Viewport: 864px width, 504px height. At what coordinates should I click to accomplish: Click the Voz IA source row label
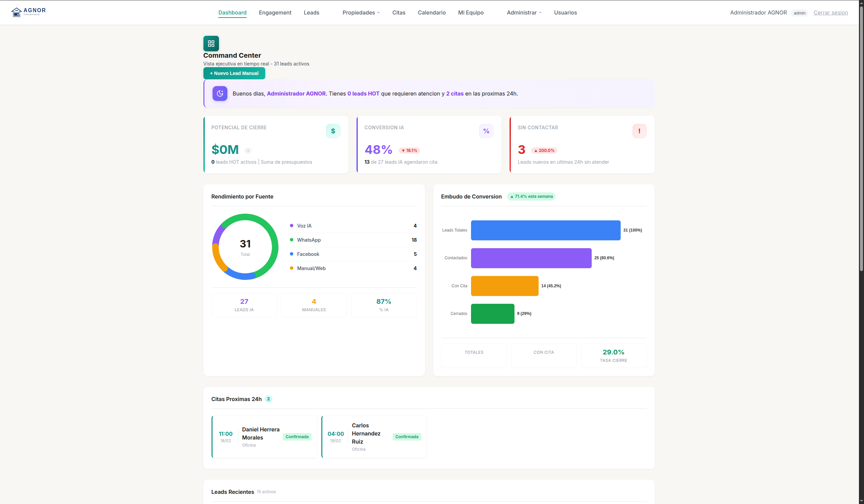coord(304,226)
